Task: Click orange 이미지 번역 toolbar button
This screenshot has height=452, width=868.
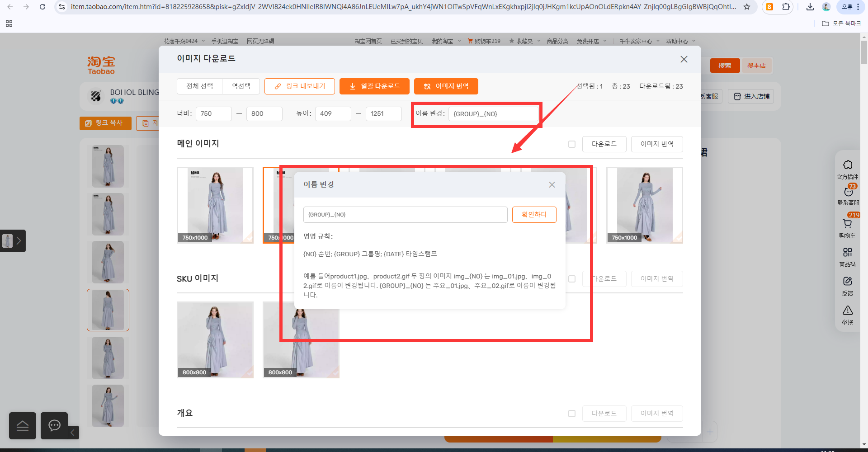Action: [446, 86]
